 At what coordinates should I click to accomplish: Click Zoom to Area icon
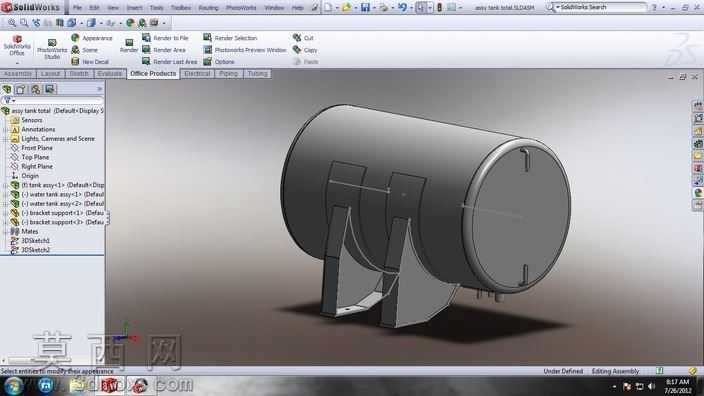(24, 22)
